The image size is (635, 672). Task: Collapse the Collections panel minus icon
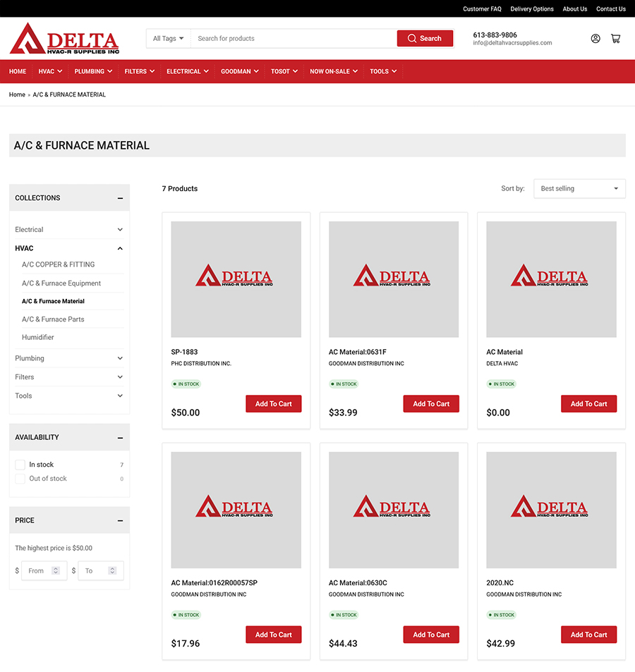click(x=120, y=198)
